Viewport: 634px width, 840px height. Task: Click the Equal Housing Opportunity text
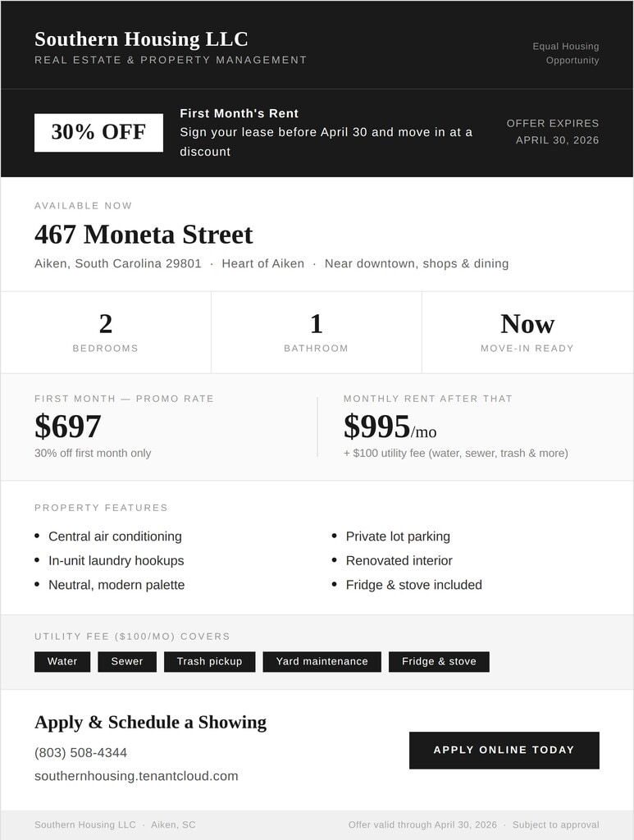coord(566,53)
